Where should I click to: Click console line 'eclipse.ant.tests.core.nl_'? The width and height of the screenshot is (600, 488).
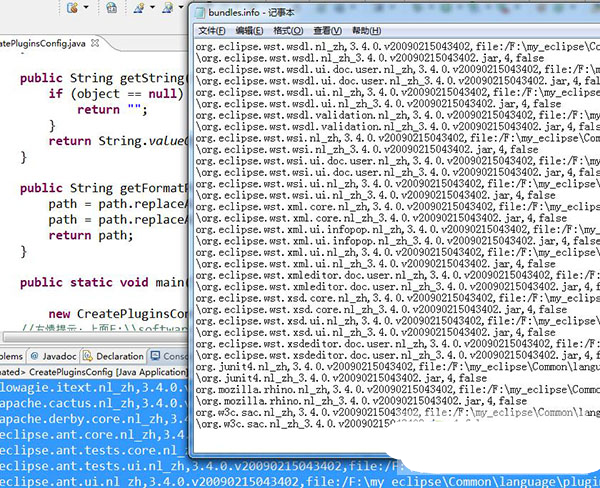[94, 450]
